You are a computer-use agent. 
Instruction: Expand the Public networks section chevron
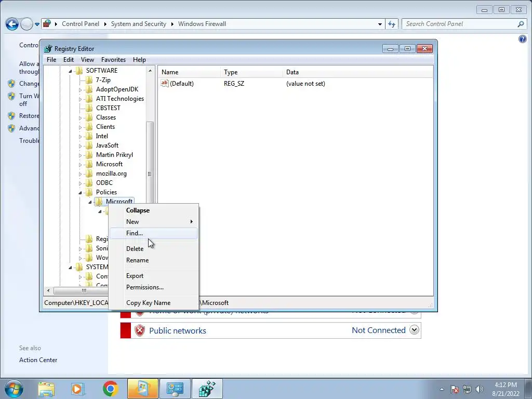pyautogui.click(x=414, y=330)
